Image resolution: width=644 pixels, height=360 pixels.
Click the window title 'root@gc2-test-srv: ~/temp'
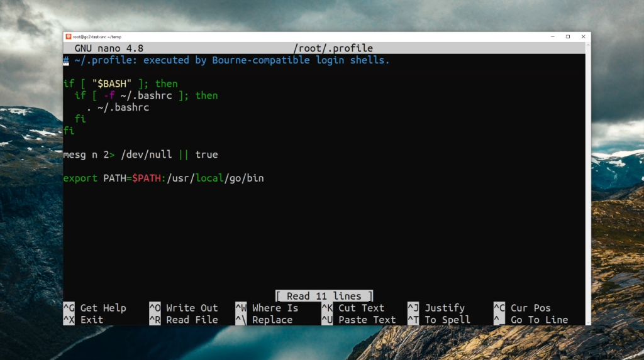[x=97, y=37]
